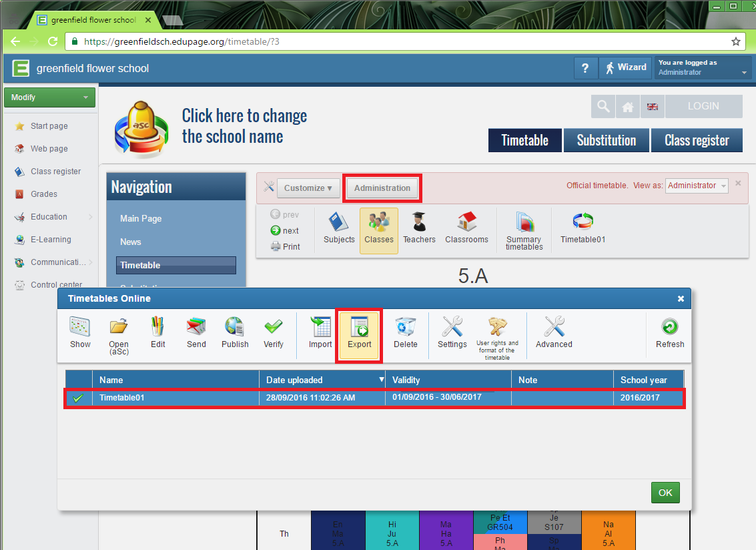This screenshot has width=756, height=550.
Task: Sort by School year column header
Action: [x=648, y=380]
